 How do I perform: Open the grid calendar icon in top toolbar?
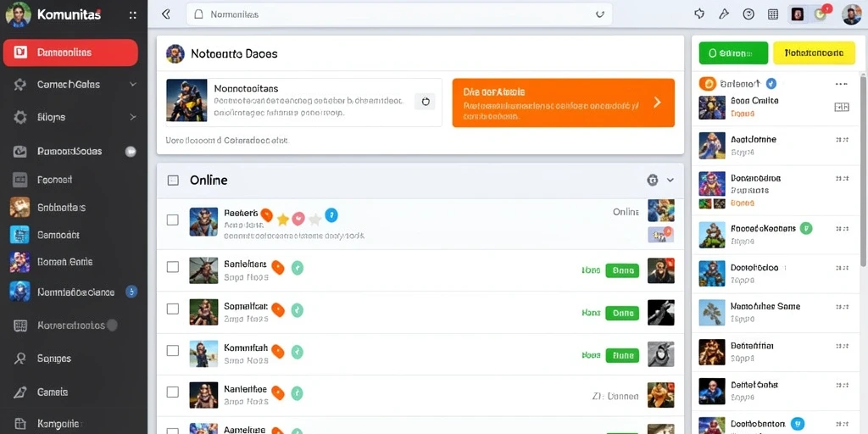pyautogui.click(x=773, y=14)
